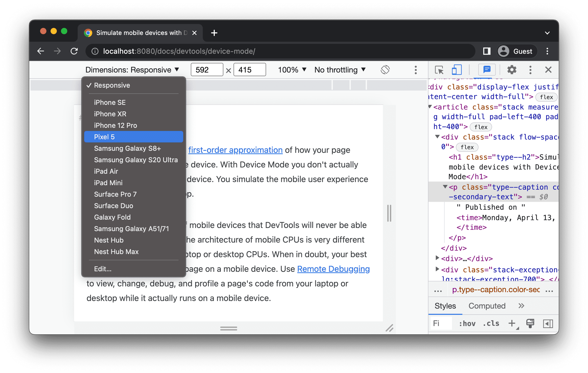Image resolution: width=588 pixels, height=373 pixels.
Task: Click Edit... to customize device list
Action: 102,269
